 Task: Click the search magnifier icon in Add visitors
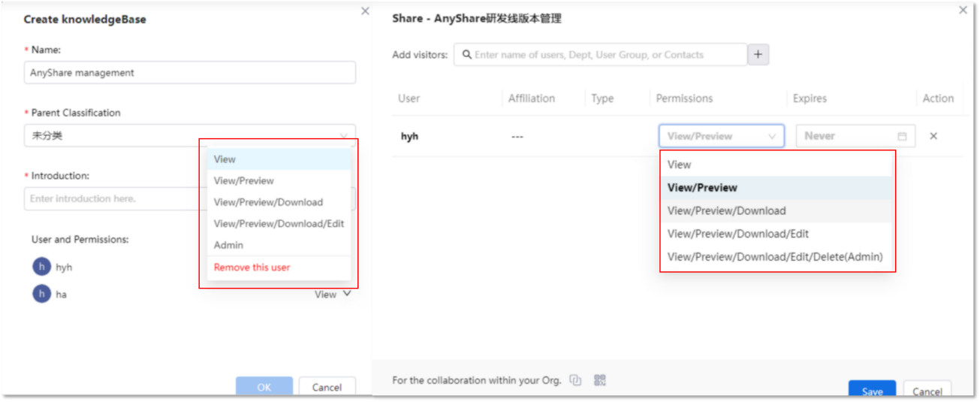pyautogui.click(x=467, y=55)
